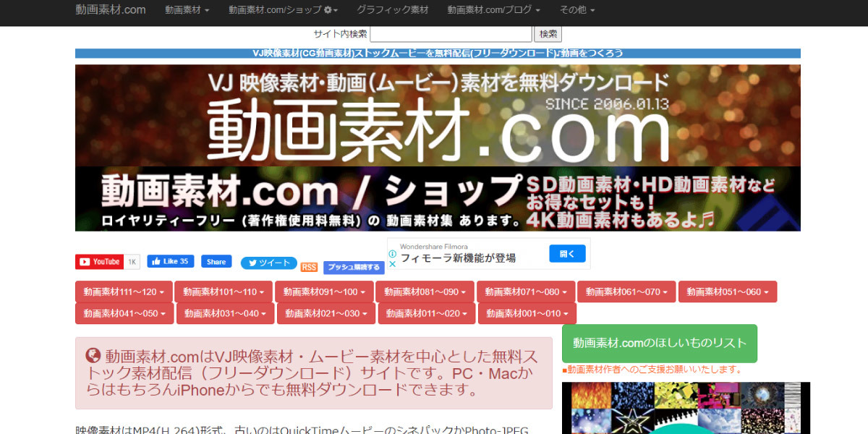Click the YouTube 1K subscriber count
Screen dimensions: 868x434
[x=132, y=262]
